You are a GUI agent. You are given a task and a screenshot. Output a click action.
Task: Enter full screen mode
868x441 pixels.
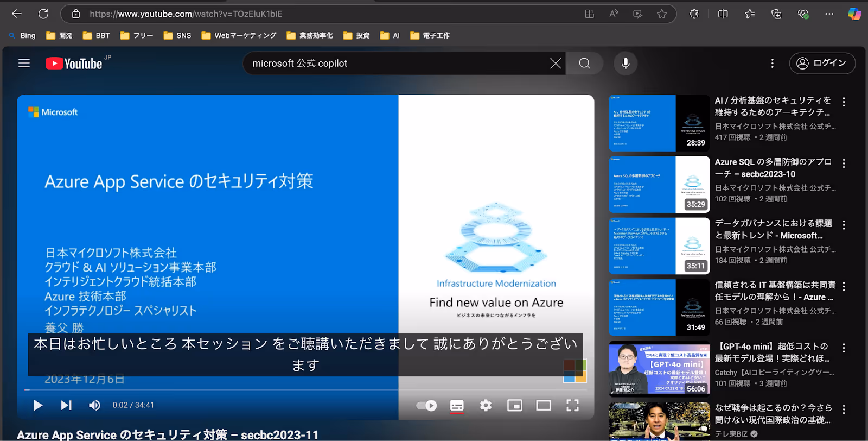[x=572, y=405]
